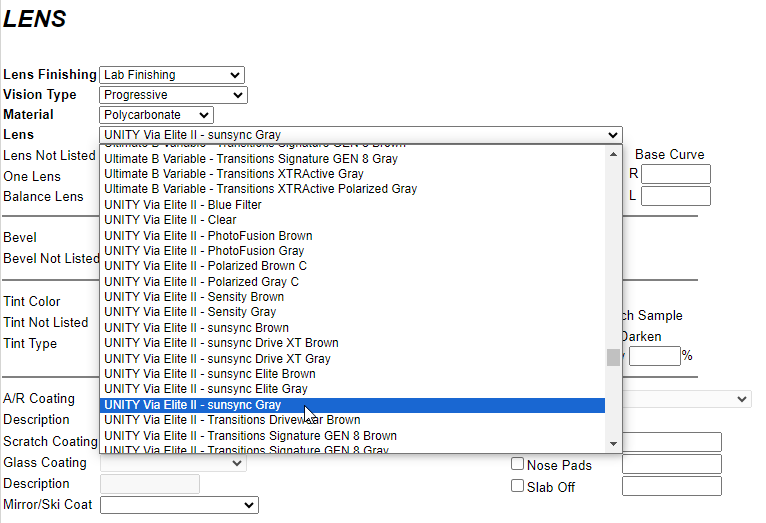Click the left eye Base Curve field
This screenshot has height=523, width=766.
675,196
